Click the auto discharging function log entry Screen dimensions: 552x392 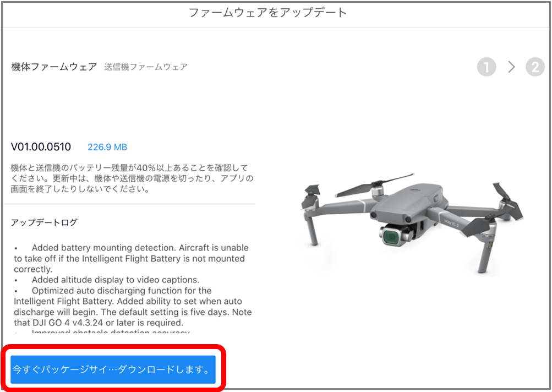tap(133, 307)
